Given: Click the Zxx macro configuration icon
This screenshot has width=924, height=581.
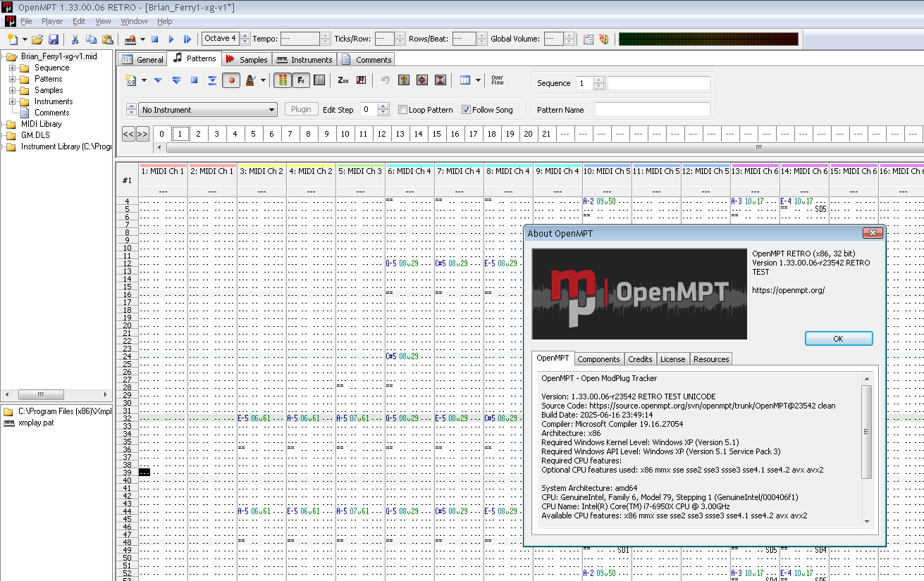Looking at the screenshot, I should (343, 80).
